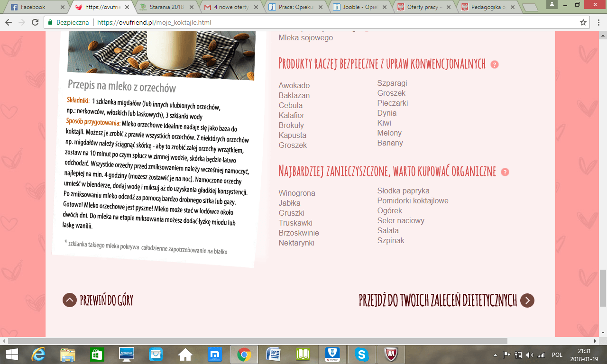Open the Chrome three-dot menu

(598, 22)
